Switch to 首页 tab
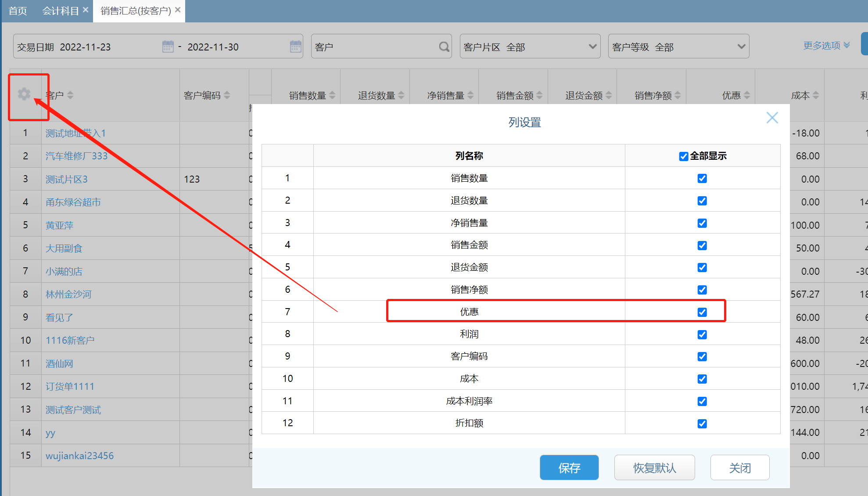Screen dimensions: 868x496 [18, 11]
